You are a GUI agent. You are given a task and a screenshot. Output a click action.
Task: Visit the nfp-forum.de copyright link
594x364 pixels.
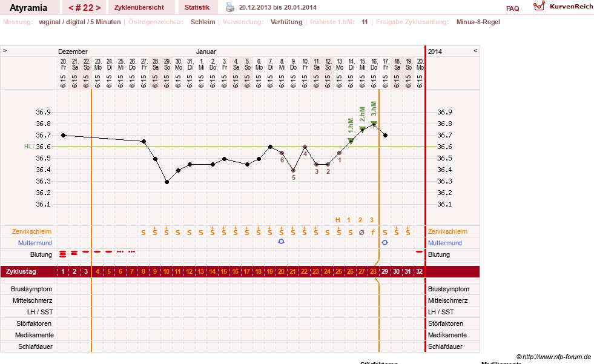(553, 357)
